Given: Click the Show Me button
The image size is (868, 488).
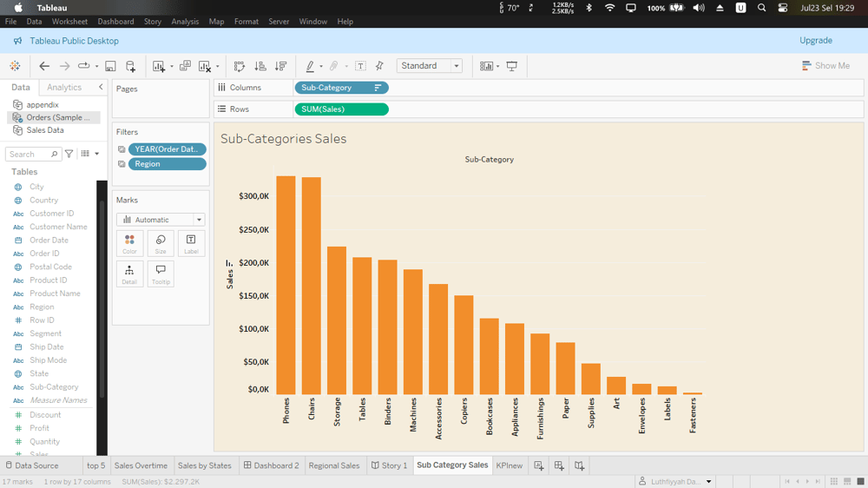Looking at the screenshot, I should [x=825, y=65].
